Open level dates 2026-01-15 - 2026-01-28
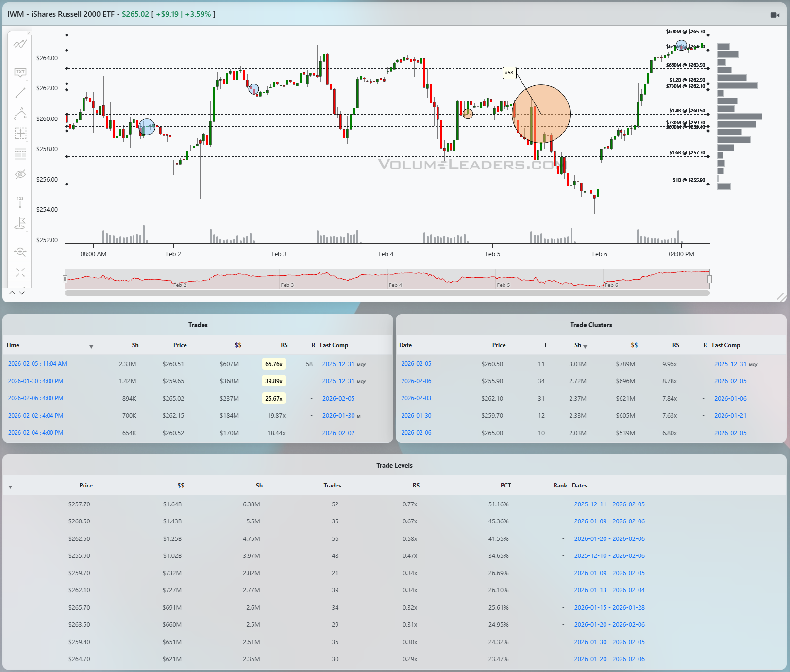790x672 pixels. coord(609,608)
